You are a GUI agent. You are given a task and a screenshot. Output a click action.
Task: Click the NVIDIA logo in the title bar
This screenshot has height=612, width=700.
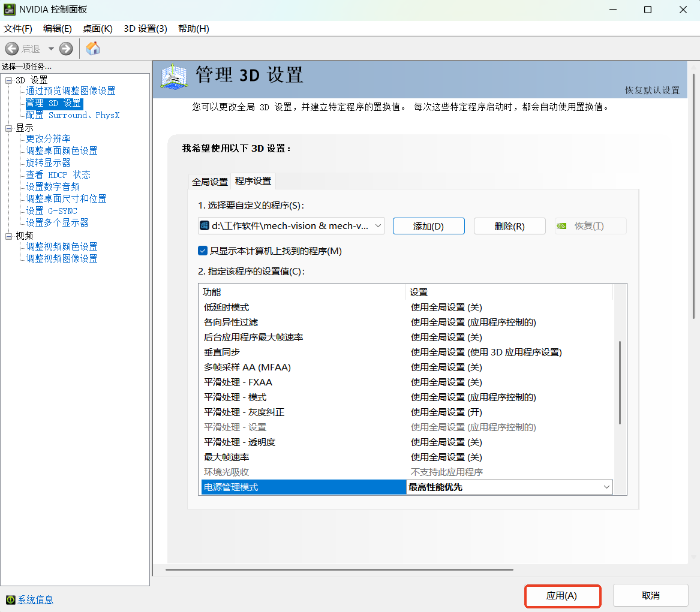[x=10, y=10]
